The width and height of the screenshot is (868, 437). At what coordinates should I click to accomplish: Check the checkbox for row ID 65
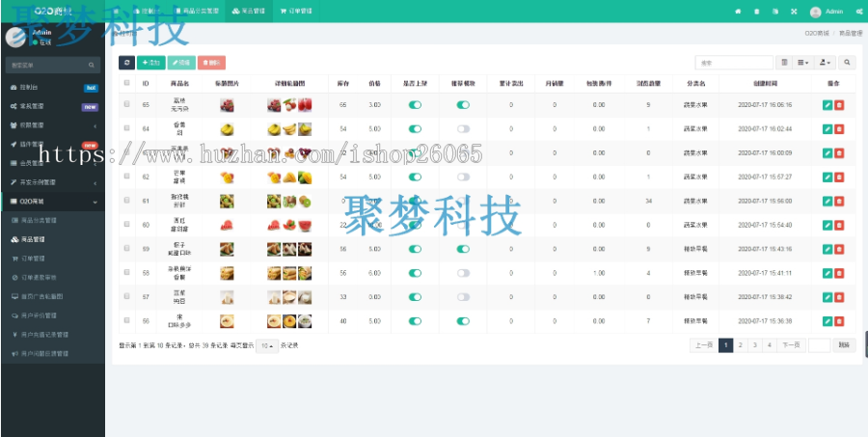126,103
